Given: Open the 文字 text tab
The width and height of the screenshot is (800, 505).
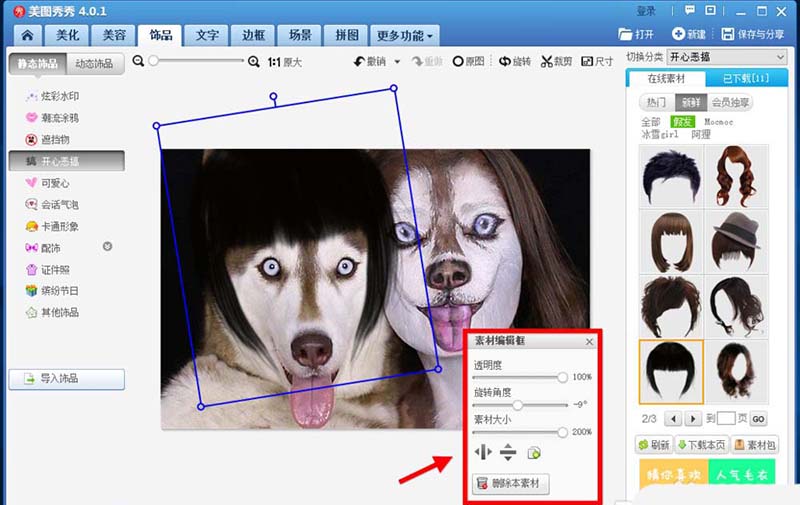Looking at the screenshot, I should coord(207,36).
